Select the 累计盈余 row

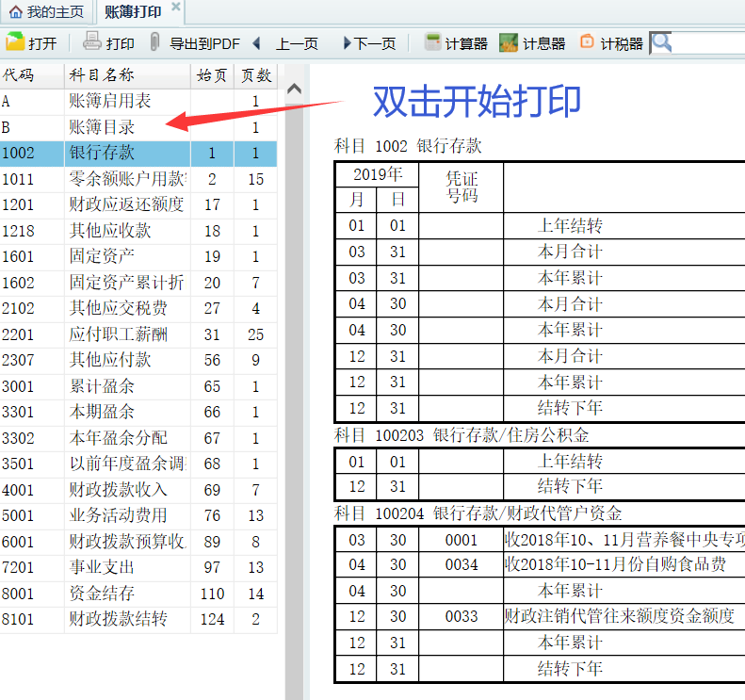[138, 386]
